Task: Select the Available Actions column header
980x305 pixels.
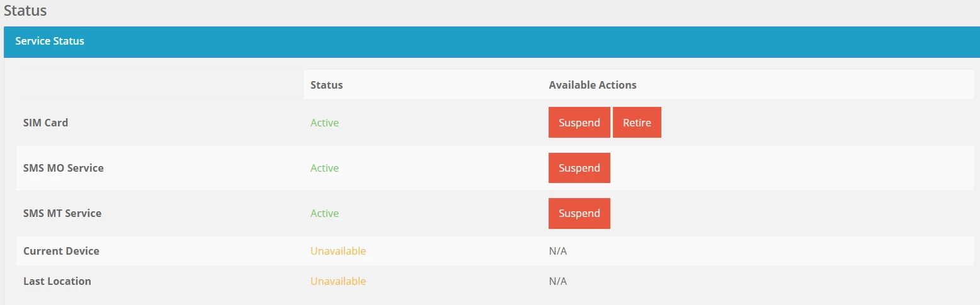Action: click(x=593, y=85)
